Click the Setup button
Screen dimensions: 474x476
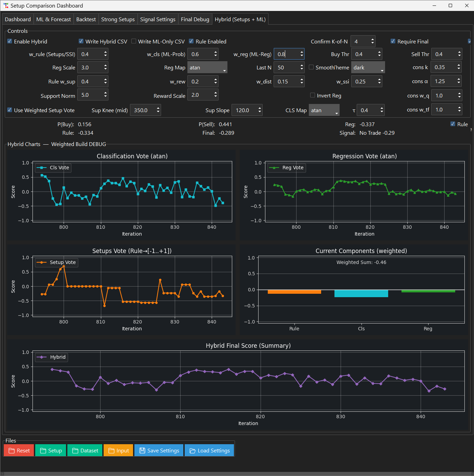[x=51, y=450]
